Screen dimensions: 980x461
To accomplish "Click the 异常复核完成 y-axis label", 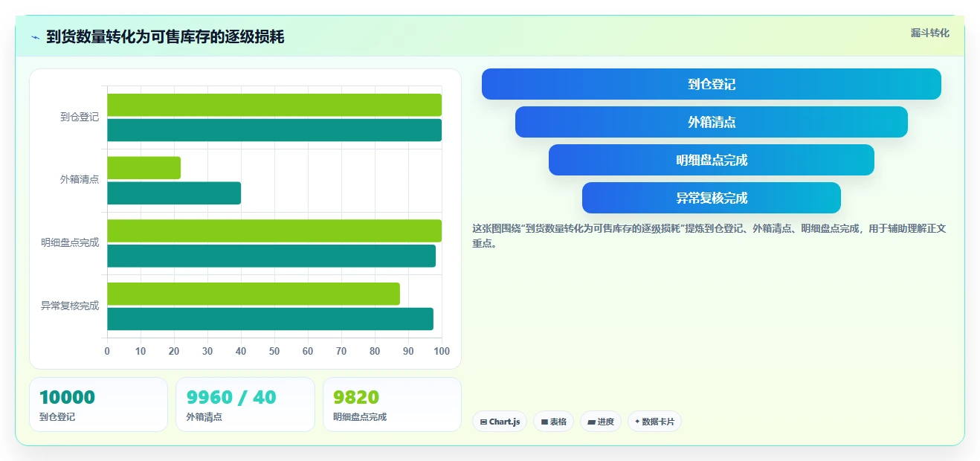I will [70, 306].
